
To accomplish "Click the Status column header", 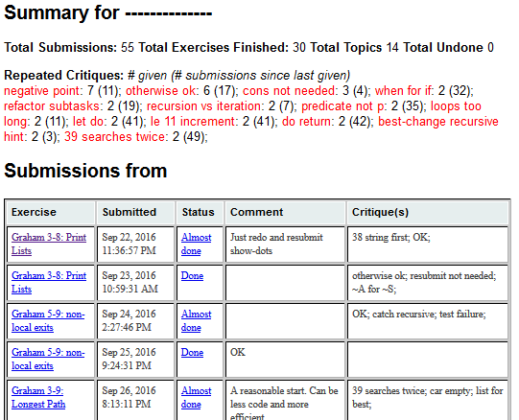I will point(200,213).
